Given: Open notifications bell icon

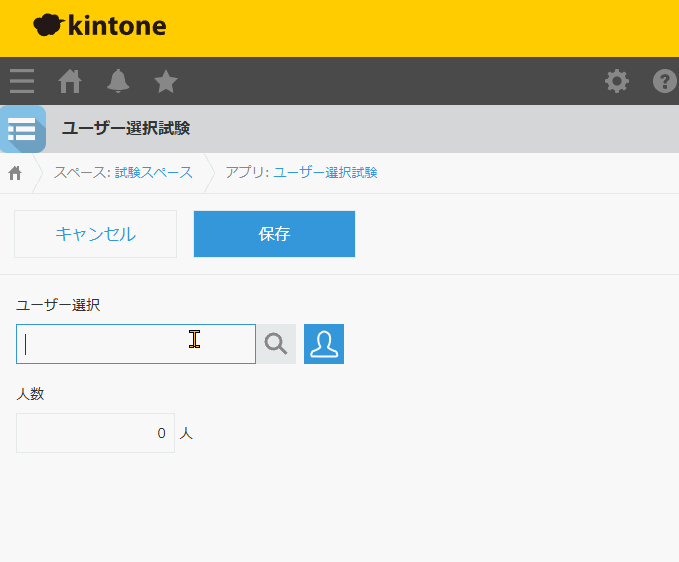Looking at the screenshot, I should (x=118, y=81).
